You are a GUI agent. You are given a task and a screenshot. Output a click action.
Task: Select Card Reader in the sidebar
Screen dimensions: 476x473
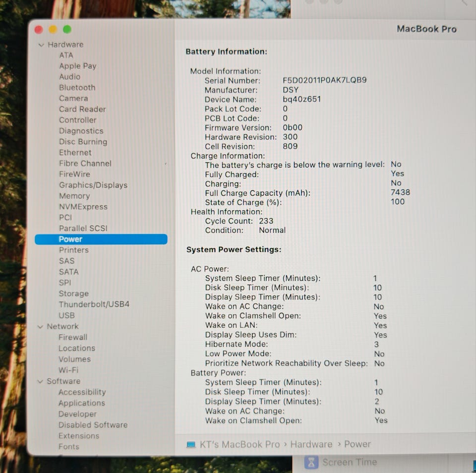coord(83,109)
